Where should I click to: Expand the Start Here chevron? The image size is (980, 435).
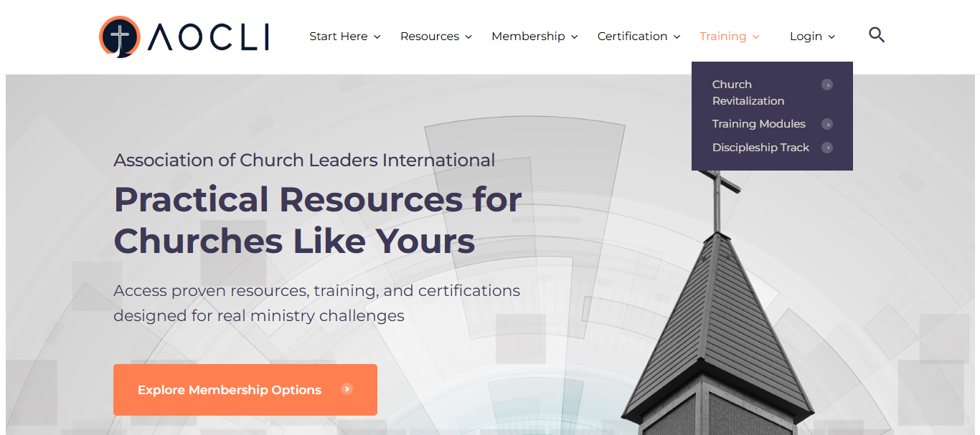(377, 37)
